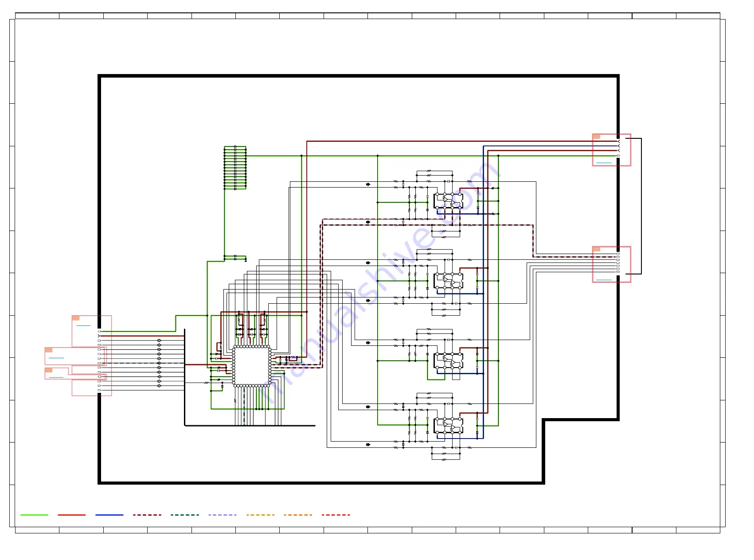The width and height of the screenshot is (754, 560).
Task: Click orange tag of upper-right connector box
Action: [x=597, y=137]
